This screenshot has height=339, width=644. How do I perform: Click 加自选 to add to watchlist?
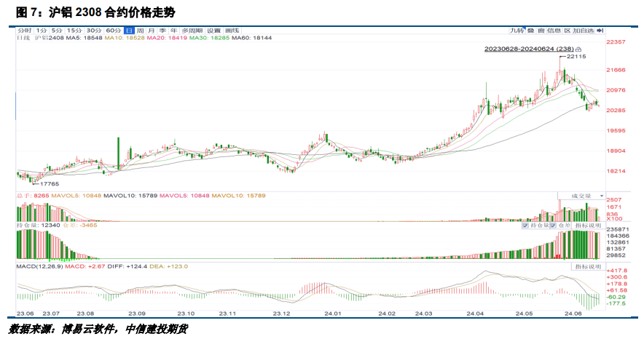point(584,31)
